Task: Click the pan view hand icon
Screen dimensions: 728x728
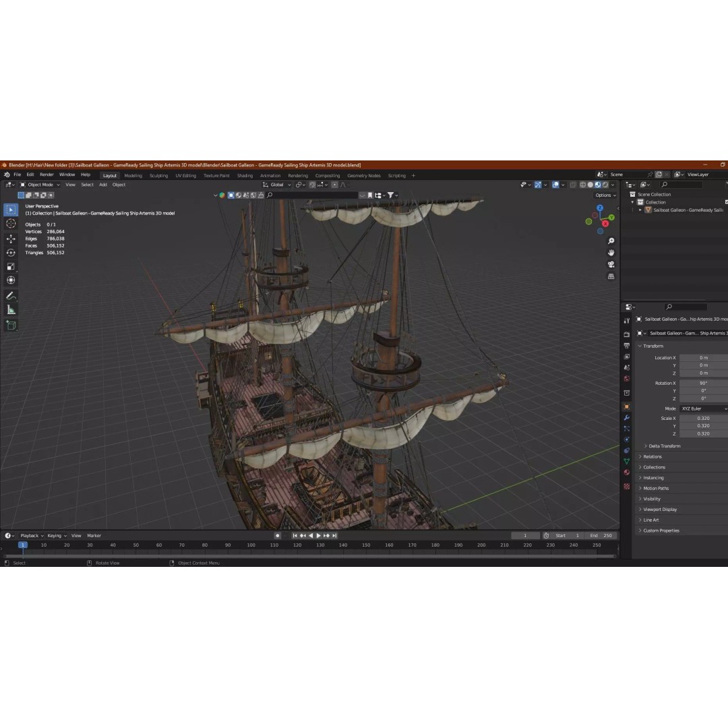Action: tap(611, 253)
